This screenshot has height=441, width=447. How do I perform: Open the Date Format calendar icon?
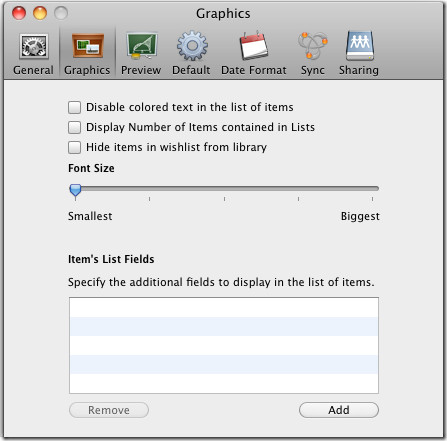254,46
